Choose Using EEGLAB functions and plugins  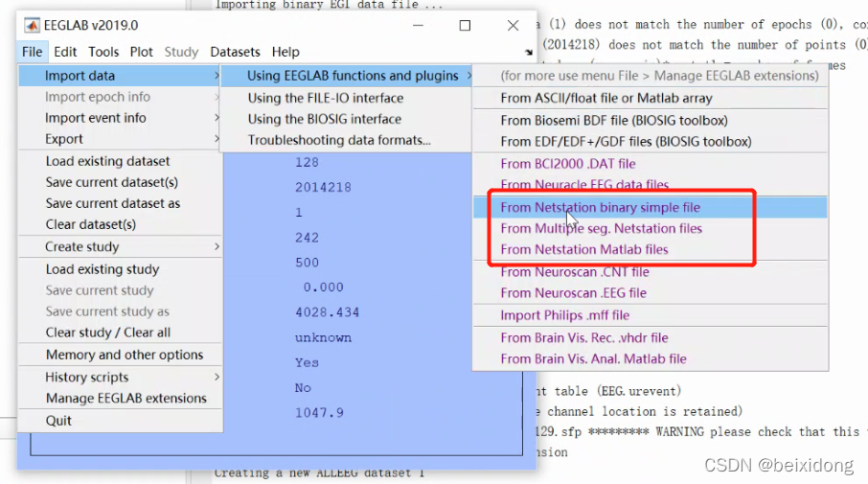click(x=347, y=76)
